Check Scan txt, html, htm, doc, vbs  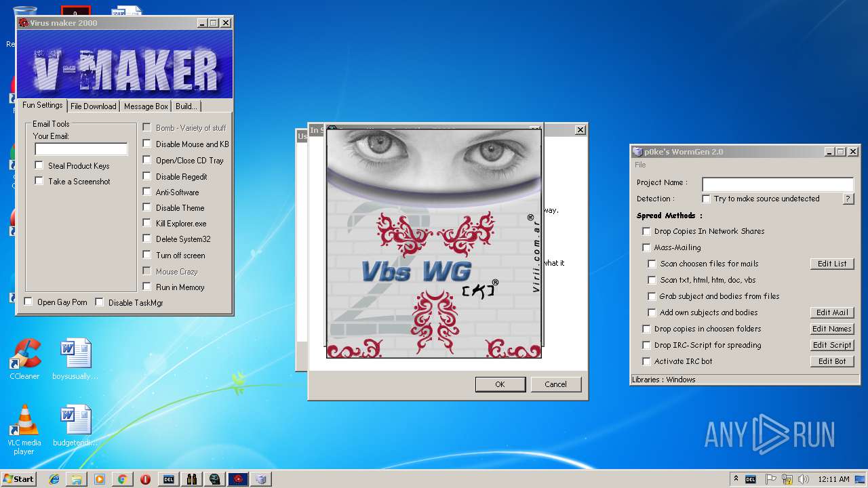652,280
